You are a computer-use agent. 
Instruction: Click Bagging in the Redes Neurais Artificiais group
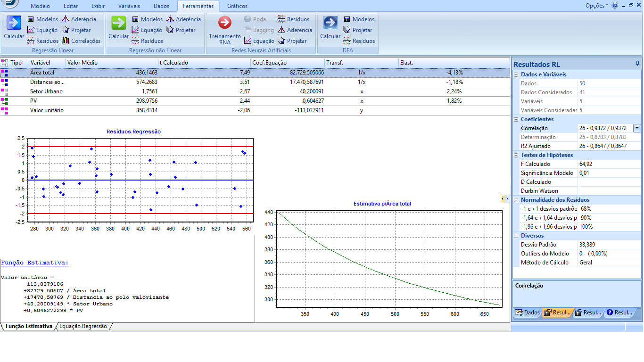pyautogui.click(x=259, y=30)
